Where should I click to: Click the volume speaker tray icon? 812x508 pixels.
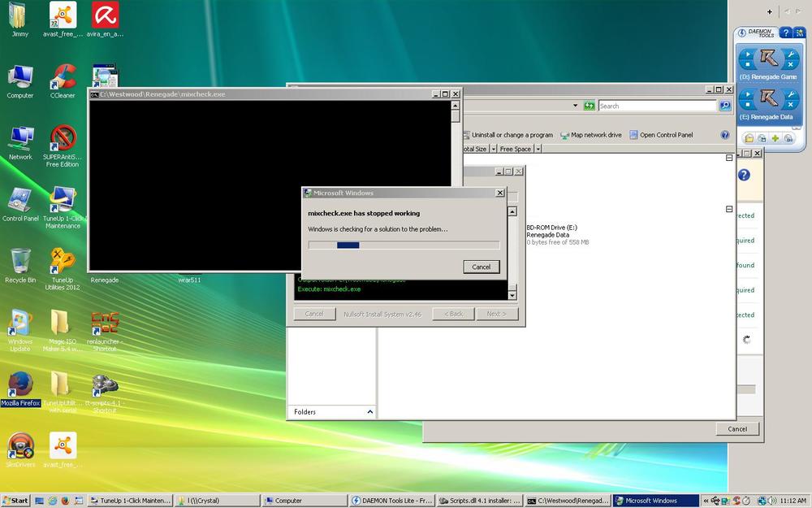coord(771,501)
